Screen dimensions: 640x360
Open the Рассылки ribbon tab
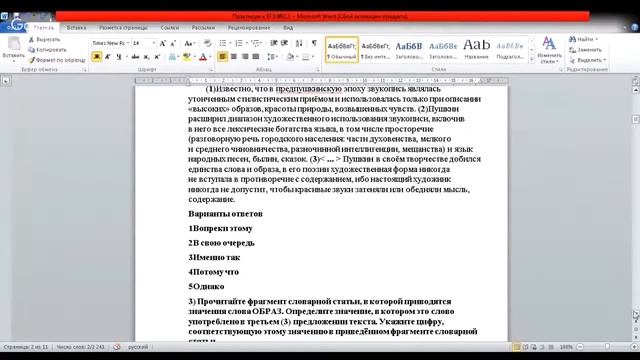point(203,28)
